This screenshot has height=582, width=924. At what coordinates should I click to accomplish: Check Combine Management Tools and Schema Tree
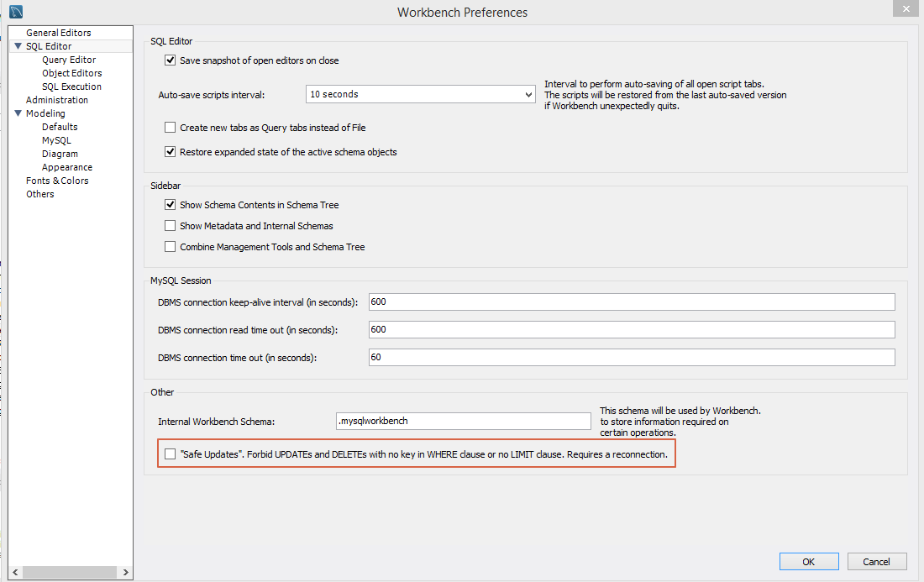coord(171,247)
